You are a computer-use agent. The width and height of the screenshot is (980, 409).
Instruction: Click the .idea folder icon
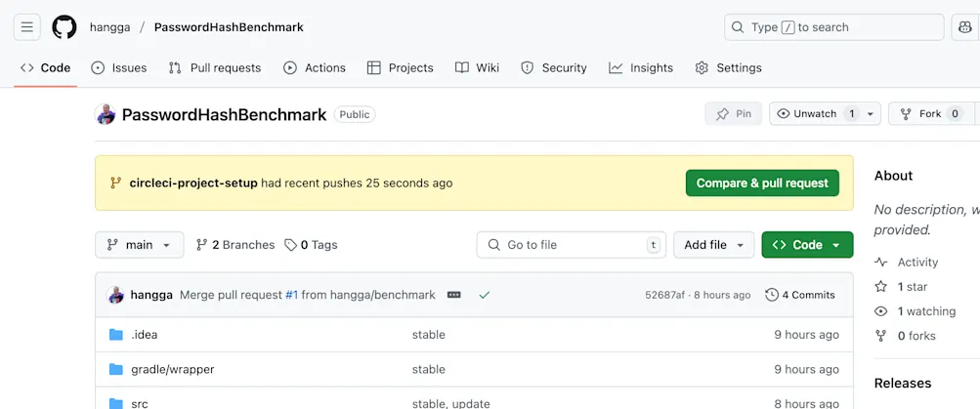115,335
